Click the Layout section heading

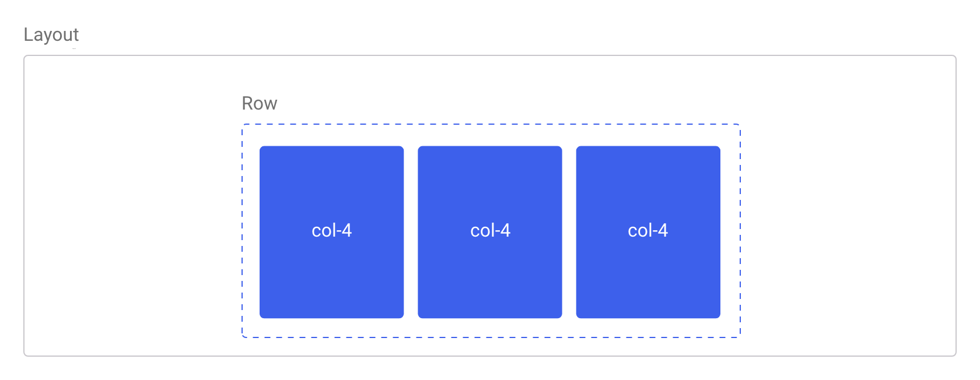pyautogui.click(x=51, y=35)
